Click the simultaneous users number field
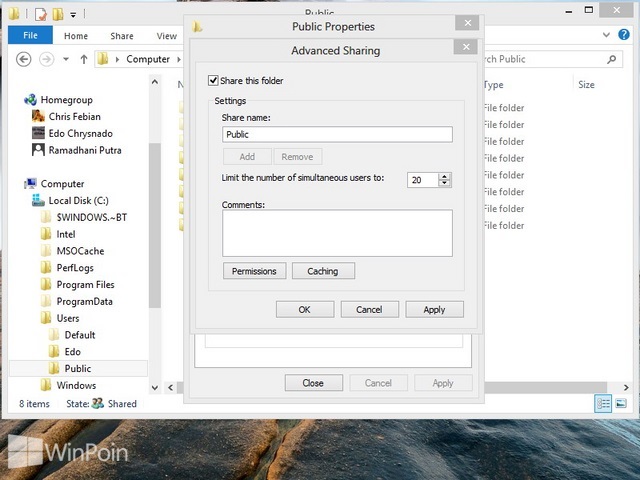The width and height of the screenshot is (640, 480). pos(423,180)
